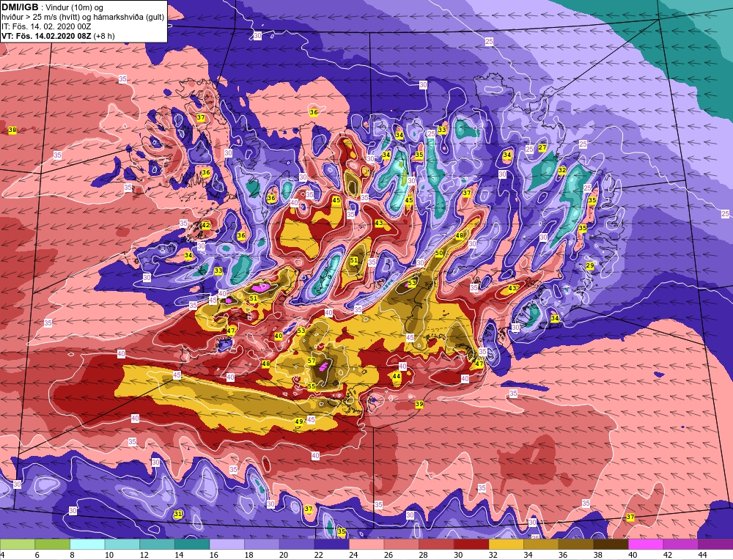Viewport: 733px width, 560px height.
Task: Click the 'DMI/IGB' title text
Action: click(x=20, y=7)
